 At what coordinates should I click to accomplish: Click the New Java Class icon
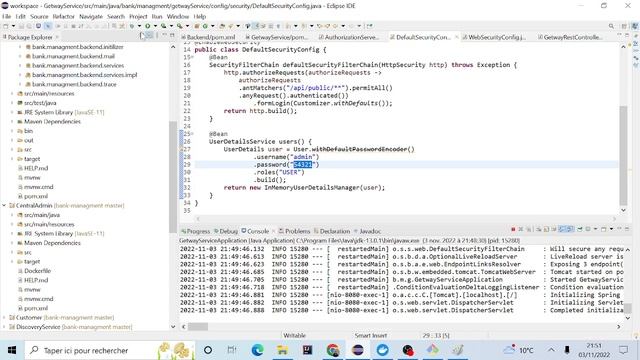click(205, 26)
